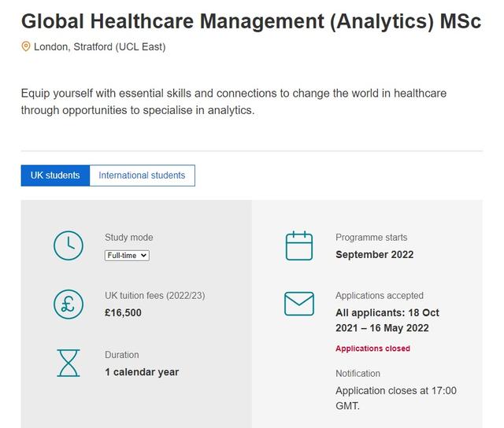Click the Notification label
Image resolution: width=504 pixels, height=428 pixels.
tap(358, 374)
